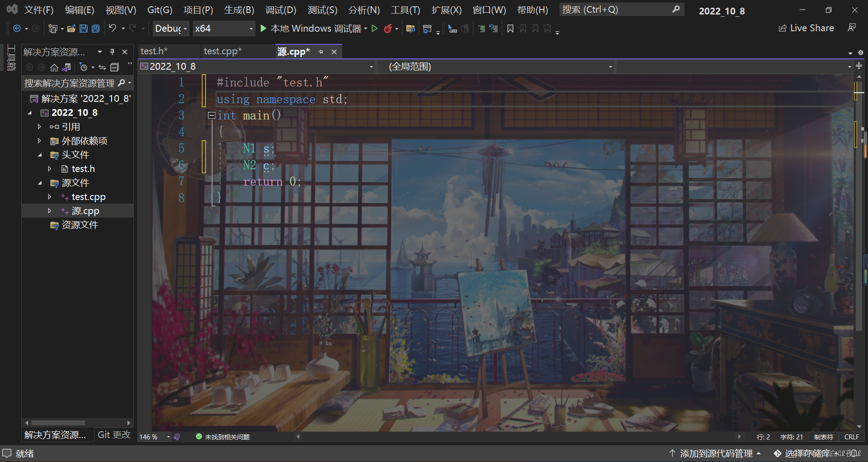Open the Git(G) menu
Viewport: 868px width, 462px height.
pyautogui.click(x=160, y=10)
